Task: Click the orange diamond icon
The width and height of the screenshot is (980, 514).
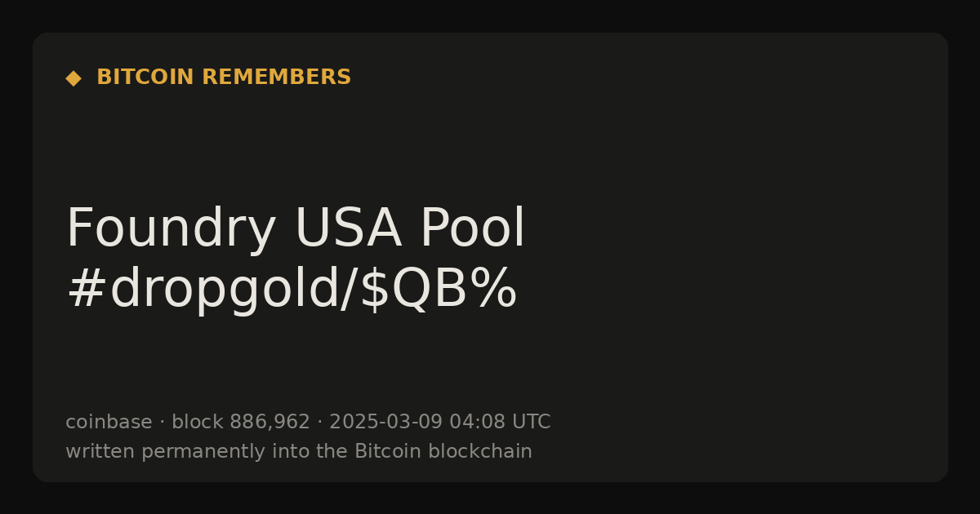Action: (x=73, y=78)
